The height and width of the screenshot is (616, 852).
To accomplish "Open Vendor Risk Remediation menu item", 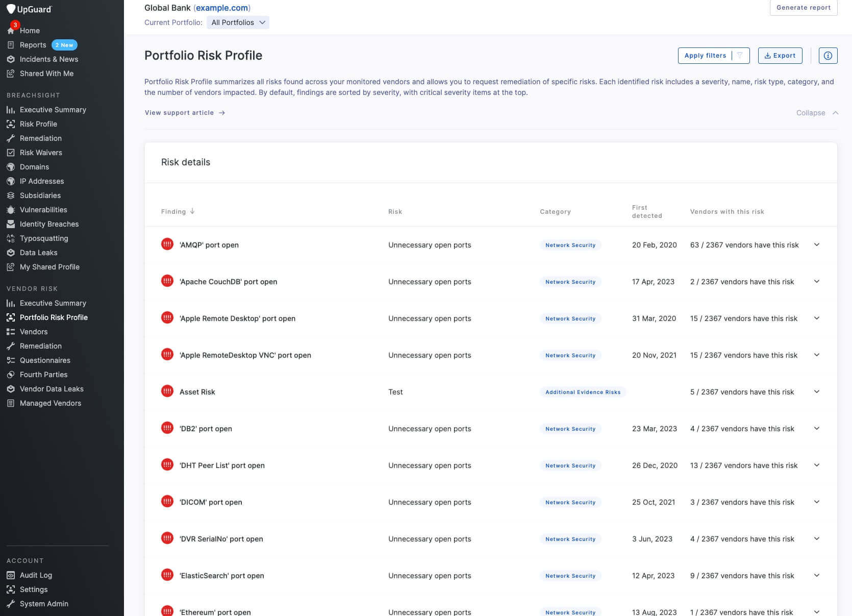I will coord(41,346).
